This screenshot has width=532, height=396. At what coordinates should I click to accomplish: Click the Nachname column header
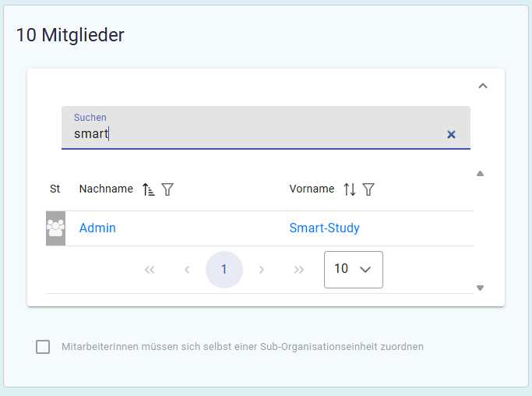pyautogui.click(x=106, y=189)
